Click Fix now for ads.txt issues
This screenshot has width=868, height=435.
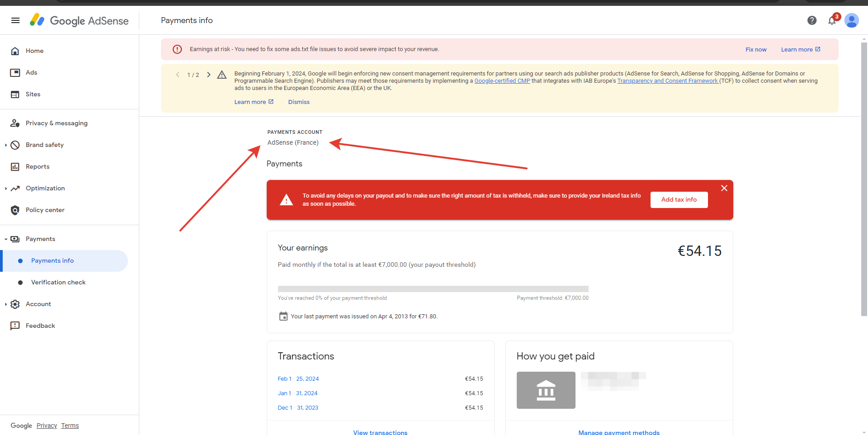point(756,49)
